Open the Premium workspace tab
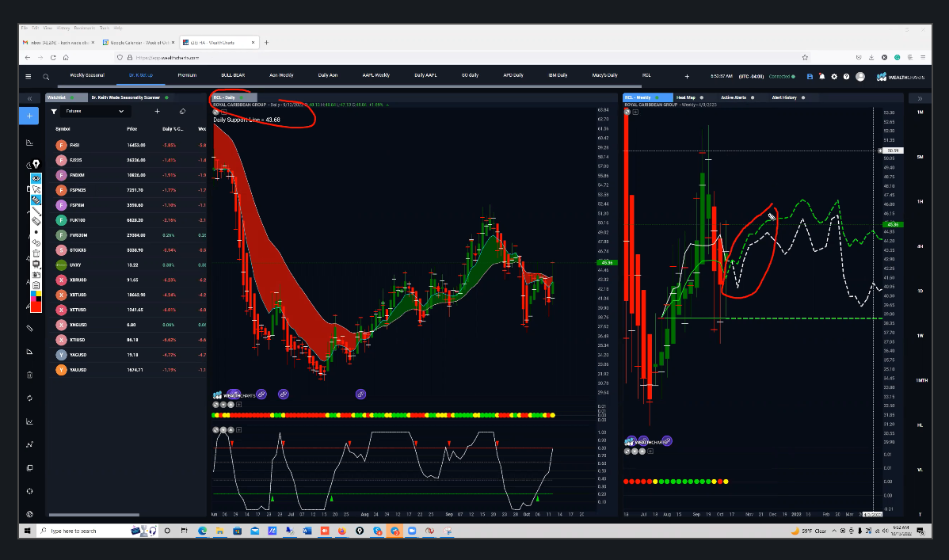This screenshot has width=949, height=560. tap(187, 76)
